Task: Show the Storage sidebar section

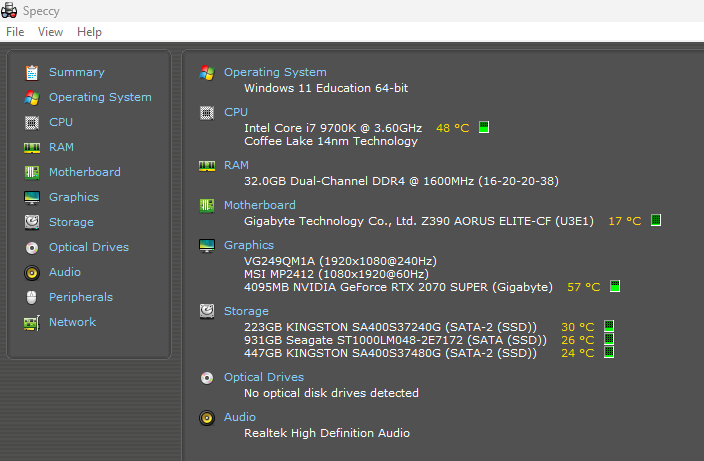Action: 71,222
